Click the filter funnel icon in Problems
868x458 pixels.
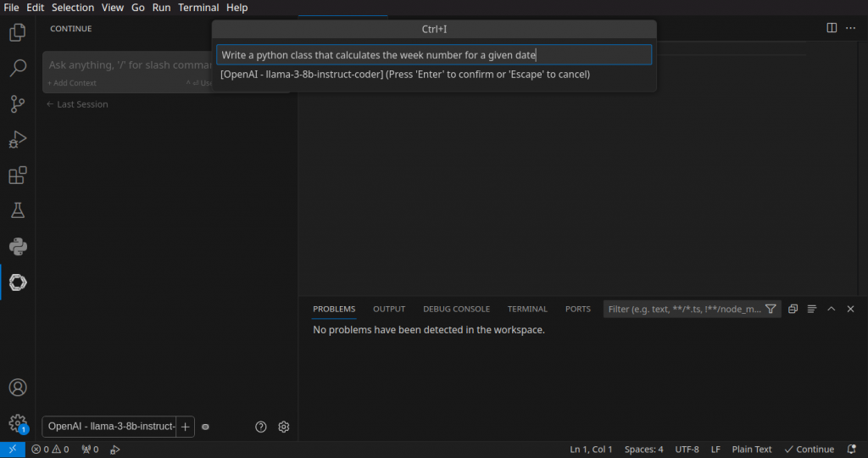pos(771,310)
